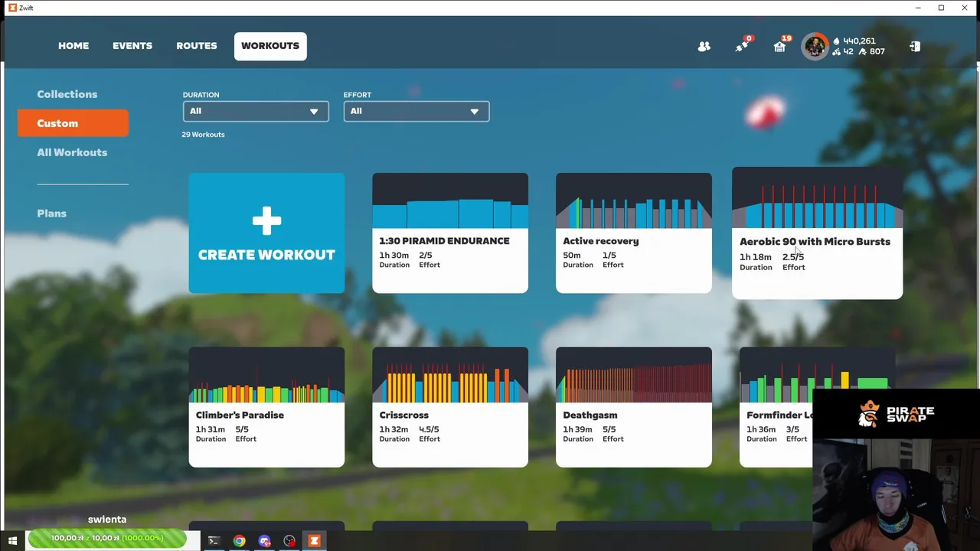Open Windows Start menu
Viewport: 980px width, 551px height.
(x=12, y=541)
